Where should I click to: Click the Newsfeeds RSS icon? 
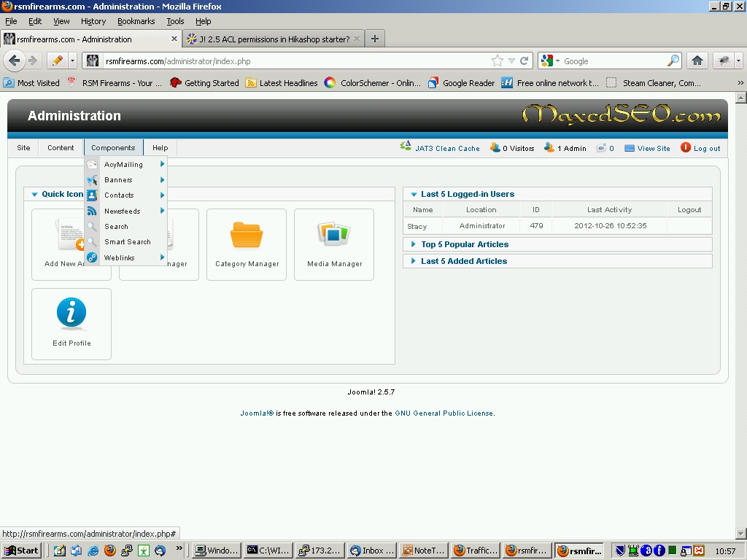pos(92,211)
